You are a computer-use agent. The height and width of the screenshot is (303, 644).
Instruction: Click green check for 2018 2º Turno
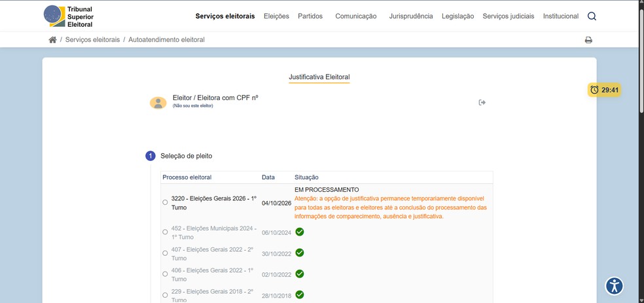pos(300,294)
